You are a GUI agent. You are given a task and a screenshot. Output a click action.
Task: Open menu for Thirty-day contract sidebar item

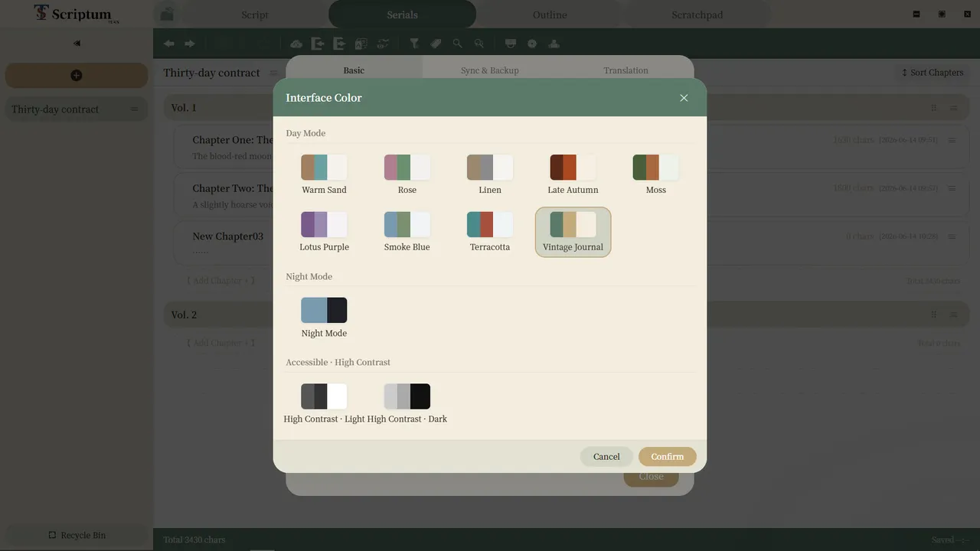(134, 109)
